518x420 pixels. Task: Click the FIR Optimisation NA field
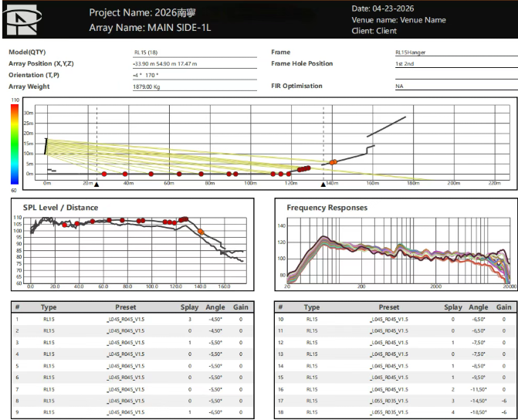tap(456, 86)
